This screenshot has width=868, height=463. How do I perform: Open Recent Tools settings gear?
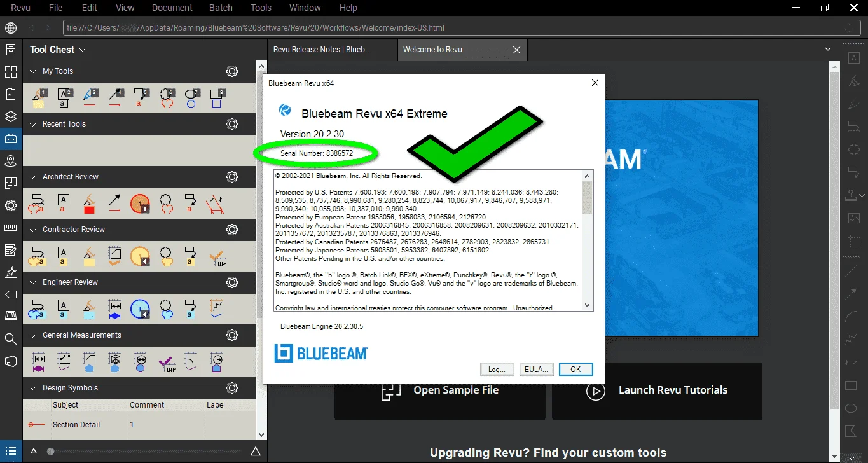pyautogui.click(x=232, y=124)
